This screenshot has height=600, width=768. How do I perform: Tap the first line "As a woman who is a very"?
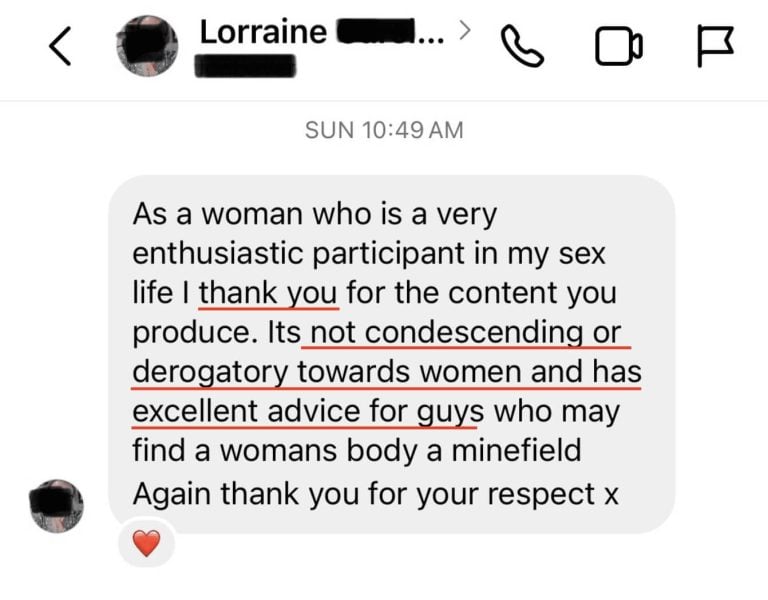tap(315, 216)
